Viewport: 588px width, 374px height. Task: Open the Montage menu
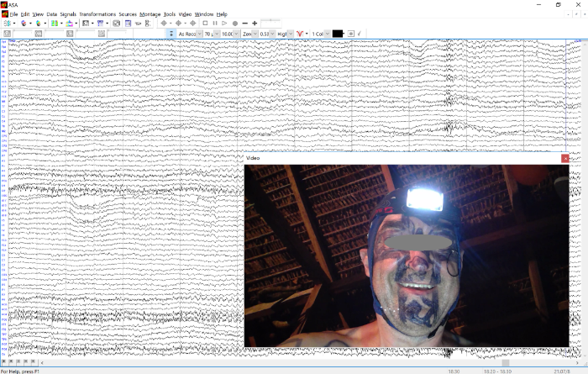pyautogui.click(x=150, y=14)
